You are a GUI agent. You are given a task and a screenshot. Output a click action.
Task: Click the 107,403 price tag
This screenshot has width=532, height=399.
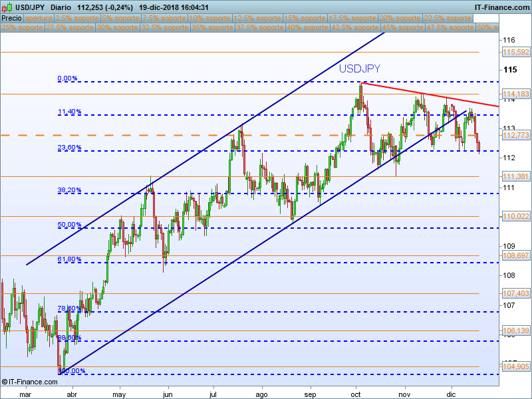pos(516,293)
